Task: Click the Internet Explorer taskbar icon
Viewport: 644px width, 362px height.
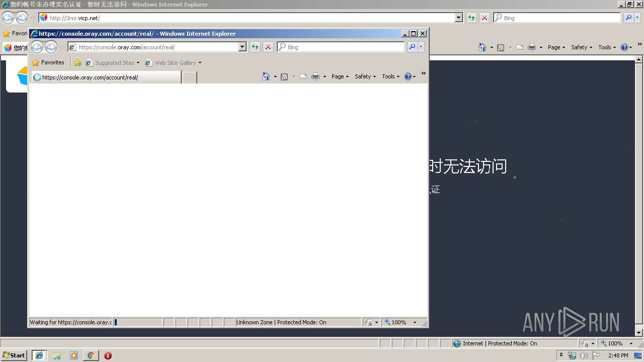Action: [39, 355]
